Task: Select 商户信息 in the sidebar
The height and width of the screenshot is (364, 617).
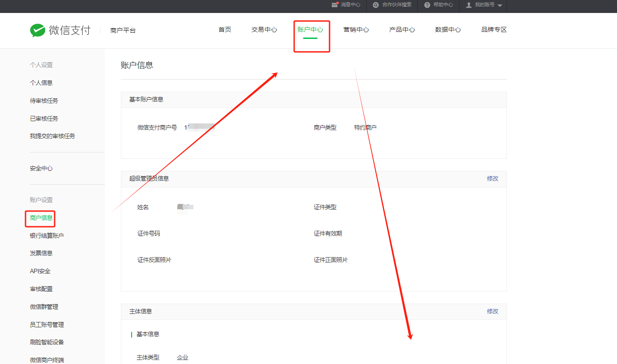Action: [41, 218]
